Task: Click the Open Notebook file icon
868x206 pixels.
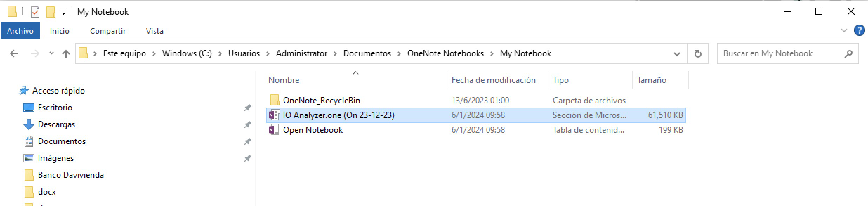Action: 274,130
